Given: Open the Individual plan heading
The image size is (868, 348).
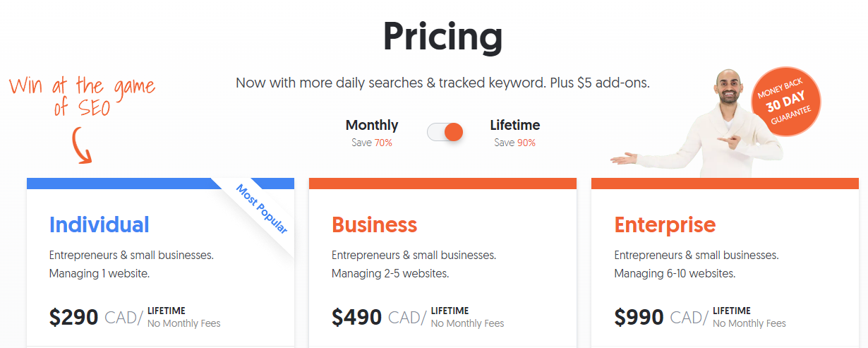Looking at the screenshot, I should (99, 224).
